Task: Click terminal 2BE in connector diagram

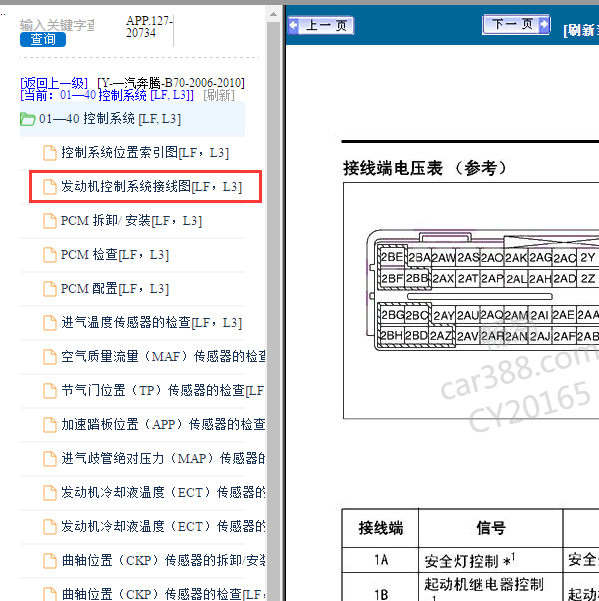Action: pos(391,257)
